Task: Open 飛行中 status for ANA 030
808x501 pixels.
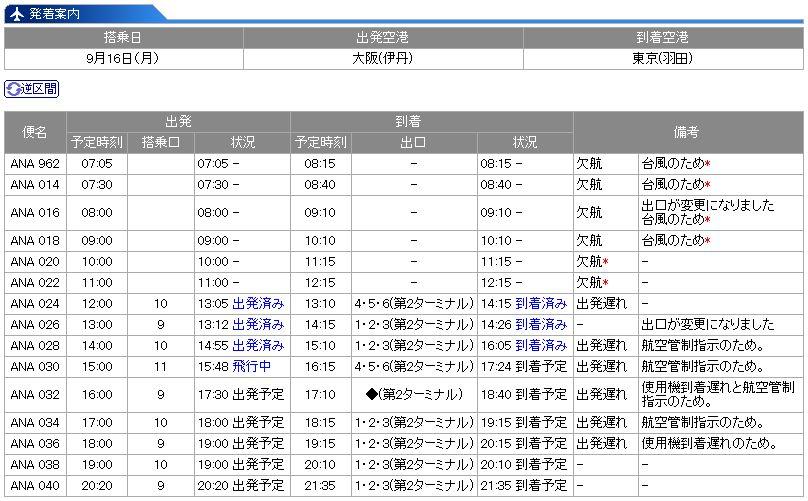Action: 252,367
